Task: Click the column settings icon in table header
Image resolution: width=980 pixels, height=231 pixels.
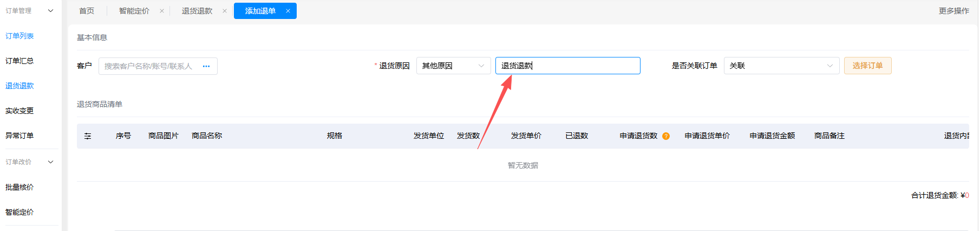Action: tap(88, 136)
